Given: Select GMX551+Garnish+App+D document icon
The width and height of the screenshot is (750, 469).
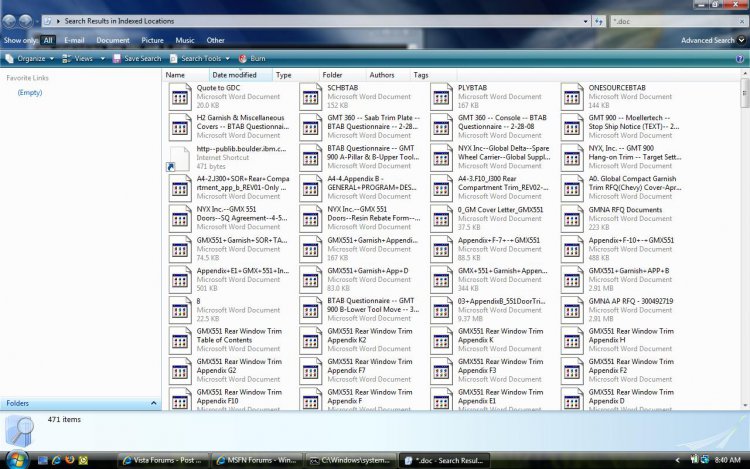Looking at the screenshot, I should click(x=310, y=280).
